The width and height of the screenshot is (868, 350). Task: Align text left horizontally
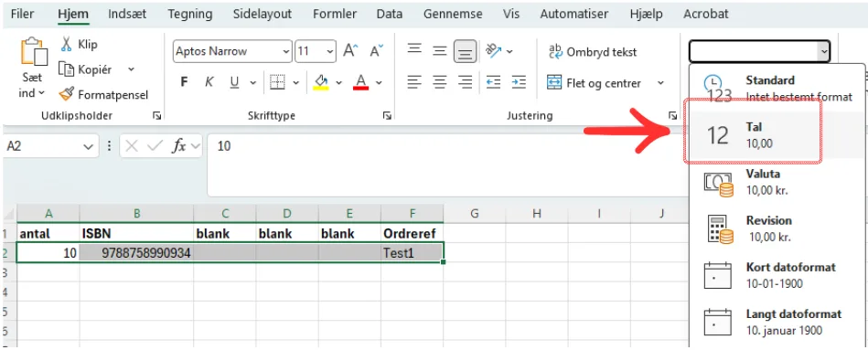(414, 82)
